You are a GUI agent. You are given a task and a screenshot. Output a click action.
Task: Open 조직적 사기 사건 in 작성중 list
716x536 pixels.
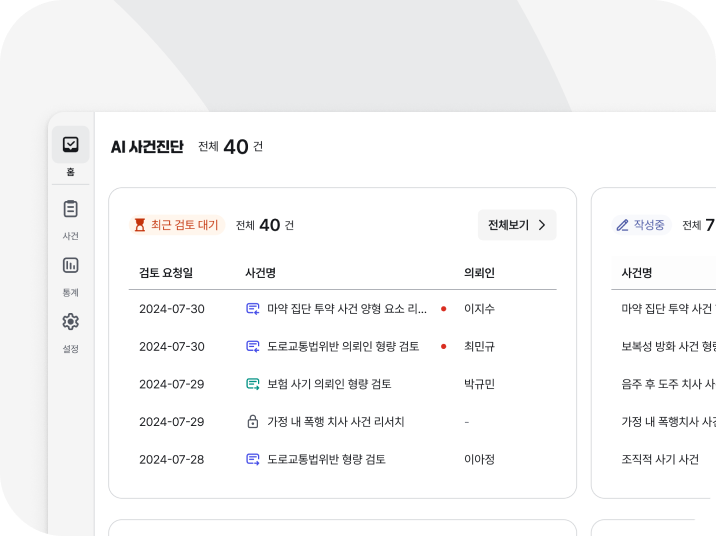coord(660,459)
